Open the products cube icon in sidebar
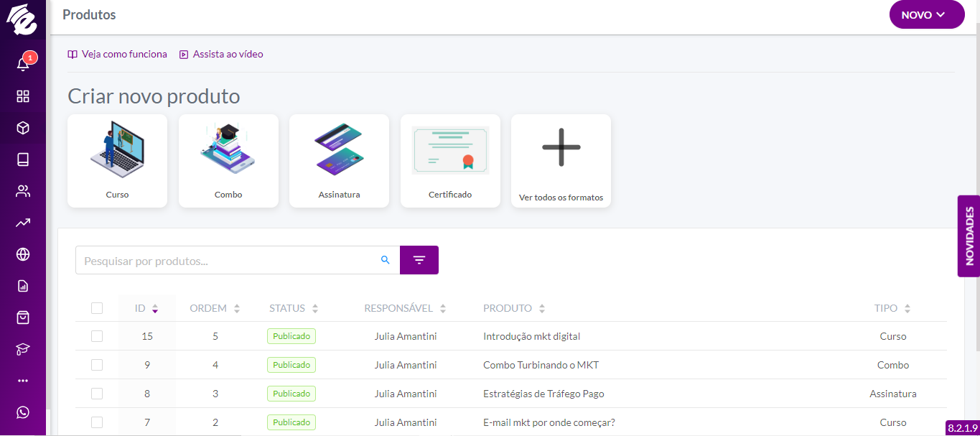 point(23,128)
